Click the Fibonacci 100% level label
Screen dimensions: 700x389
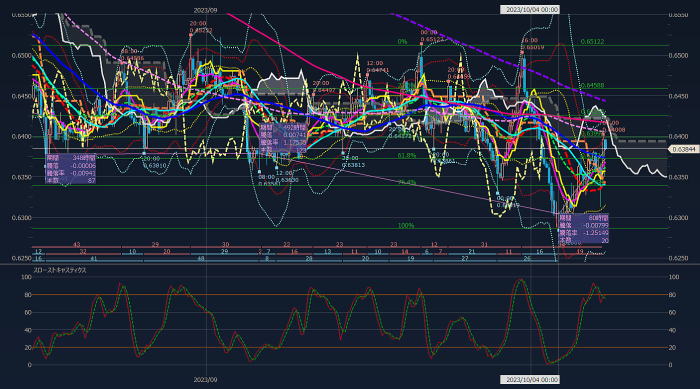click(x=406, y=226)
